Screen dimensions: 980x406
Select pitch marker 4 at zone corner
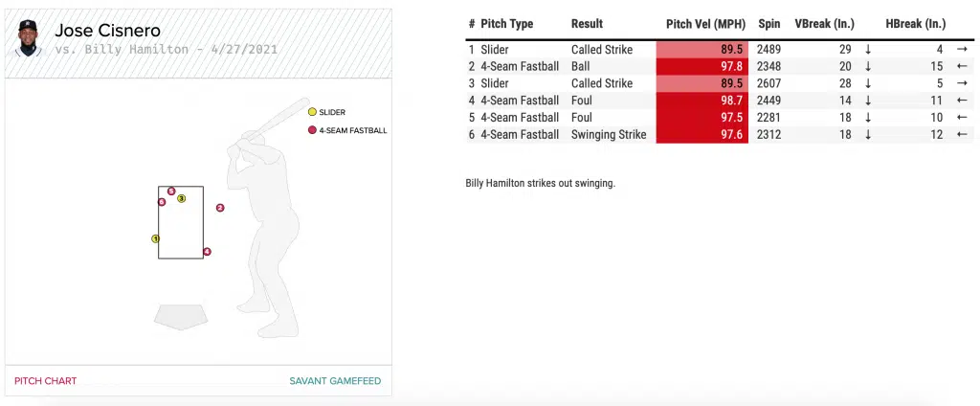pyautogui.click(x=207, y=252)
